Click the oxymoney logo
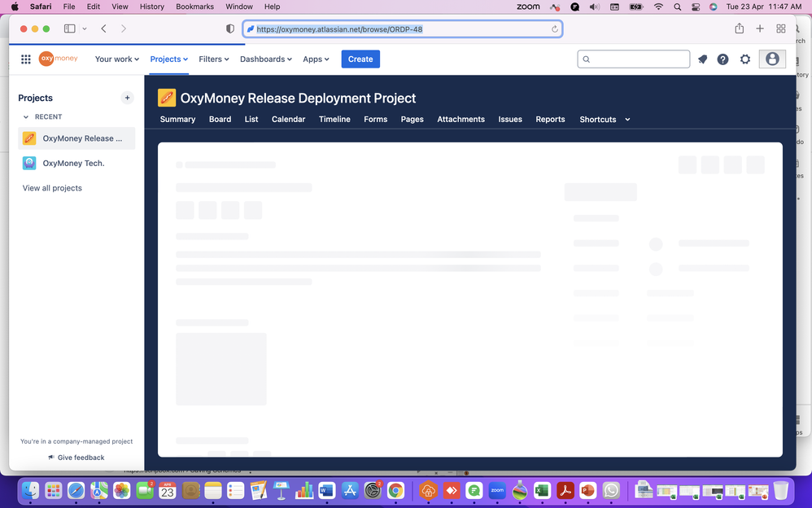Viewport: 812px width, 508px height. pyautogui.click(x=58, y=59)
